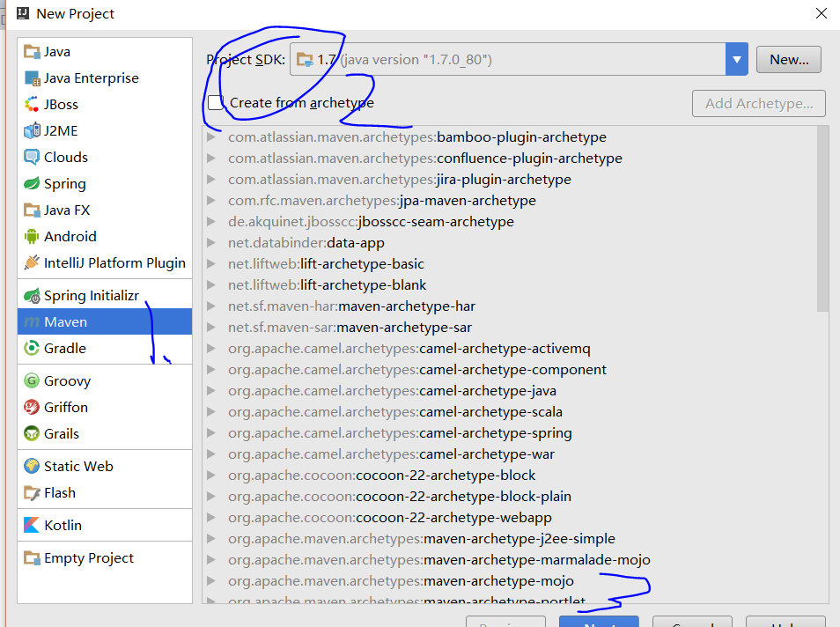The width and height of the screenshot is (840, 627).
Task: Select camel-archetype-war row
Action: (510, 454)
